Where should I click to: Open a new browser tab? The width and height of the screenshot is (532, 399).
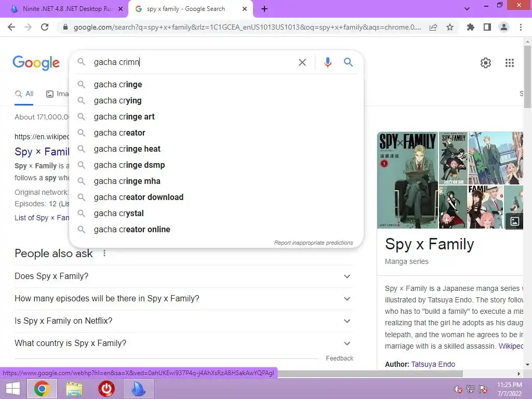coord(264,9)
